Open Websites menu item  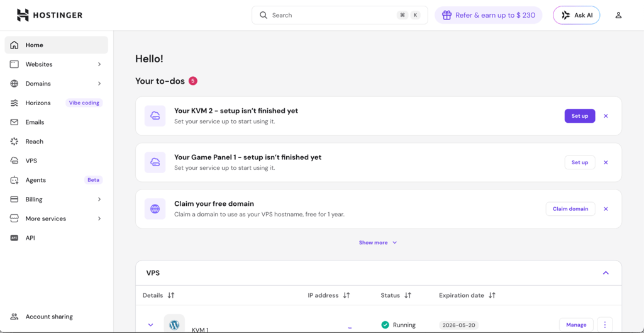pos(56,64)
